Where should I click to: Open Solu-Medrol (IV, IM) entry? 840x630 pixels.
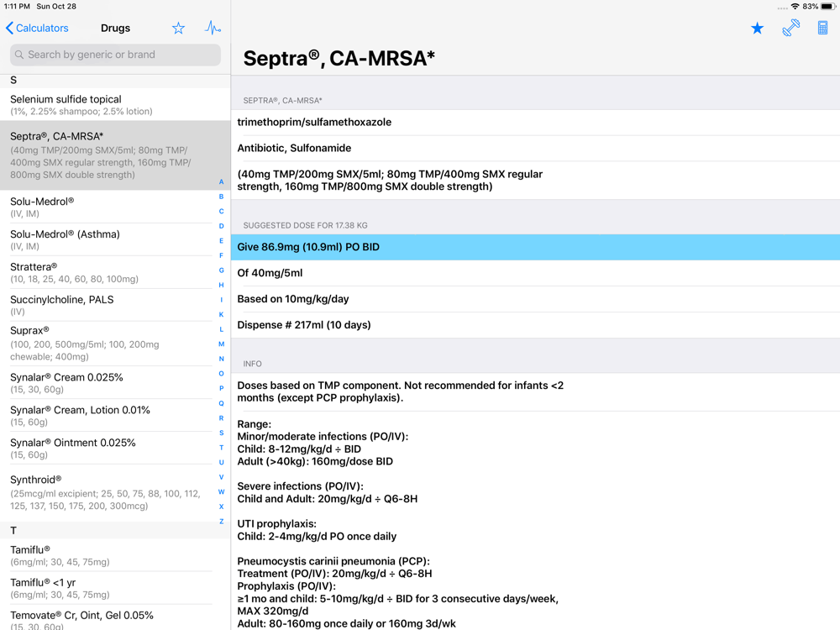tap(115, 207)
